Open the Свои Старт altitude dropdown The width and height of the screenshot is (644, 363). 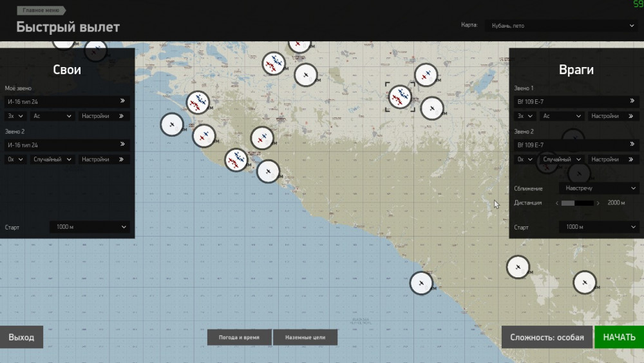90,227
